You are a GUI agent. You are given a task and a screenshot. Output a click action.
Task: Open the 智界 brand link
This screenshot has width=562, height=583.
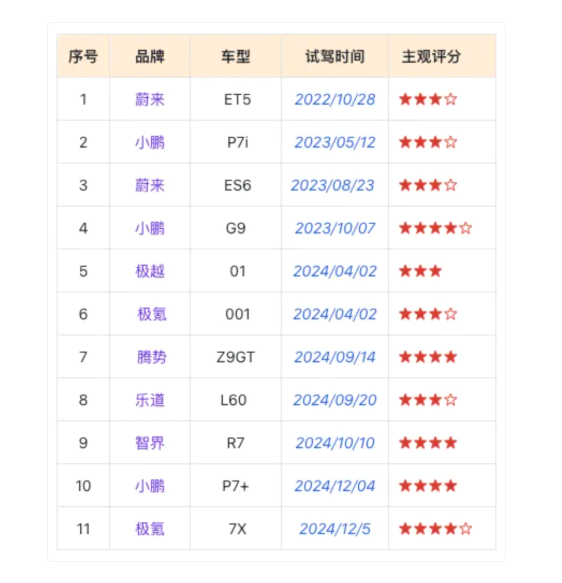pos(150,443)
